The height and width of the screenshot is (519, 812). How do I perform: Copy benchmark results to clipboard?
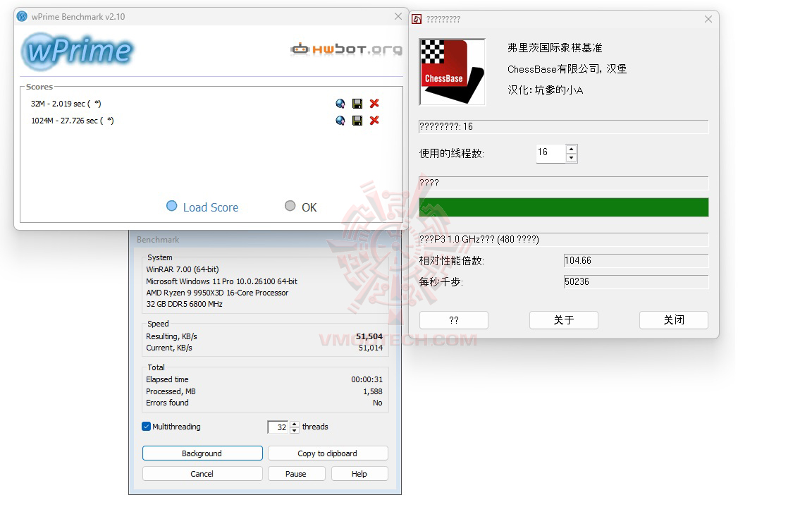coord(327,453)
